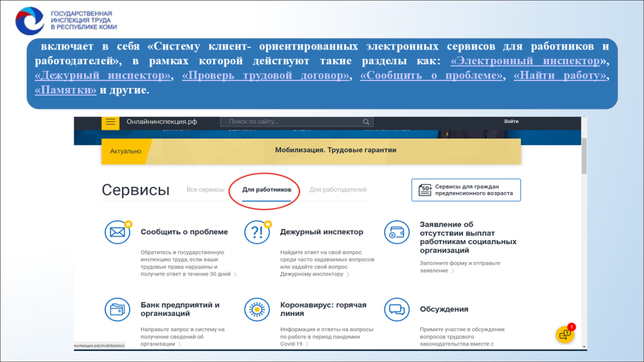Screen dimensions: 644x362
Task: Click the Обсуждения chat bubbles icon
Action: coord(397,310)
